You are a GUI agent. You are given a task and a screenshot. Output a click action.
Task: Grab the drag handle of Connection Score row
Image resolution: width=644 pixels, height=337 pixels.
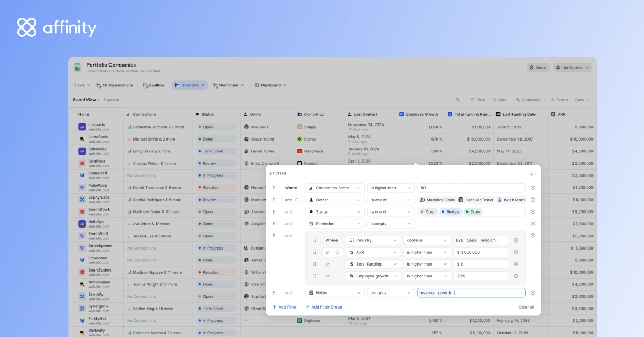click(274, 188)
